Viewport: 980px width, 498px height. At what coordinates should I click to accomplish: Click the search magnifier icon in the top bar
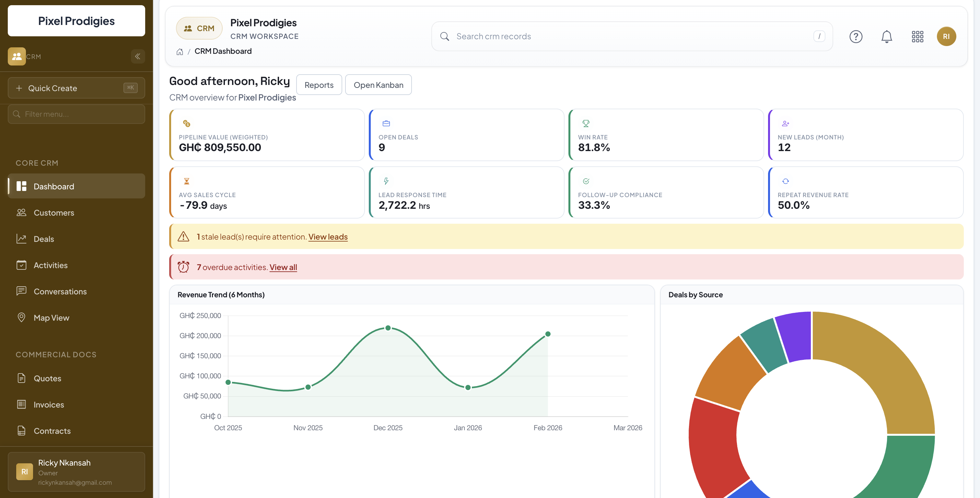pyautogui.click(x=444, y=36)
